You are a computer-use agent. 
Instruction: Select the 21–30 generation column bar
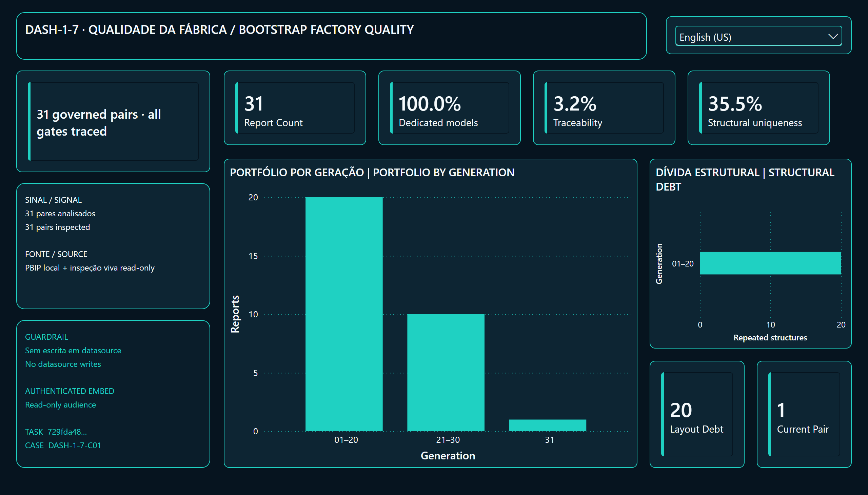(x=446, y=373)
